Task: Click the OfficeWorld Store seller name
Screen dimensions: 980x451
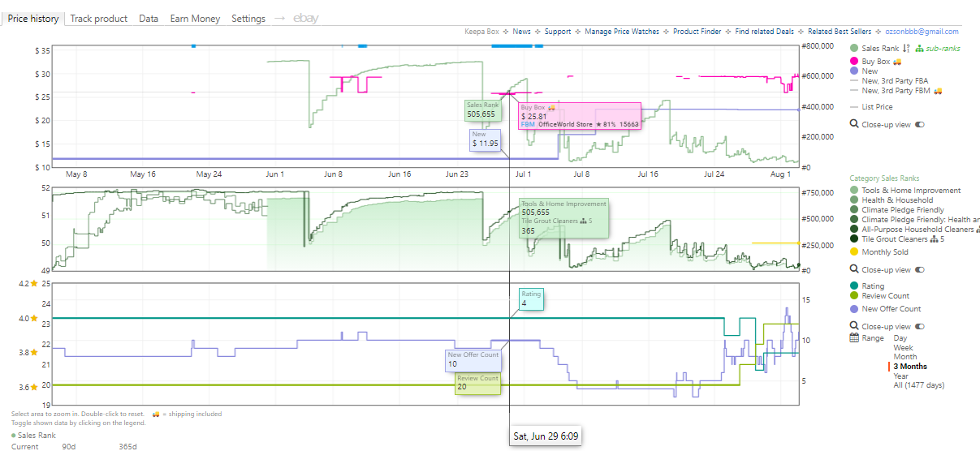Action: (x=567, y=124)
